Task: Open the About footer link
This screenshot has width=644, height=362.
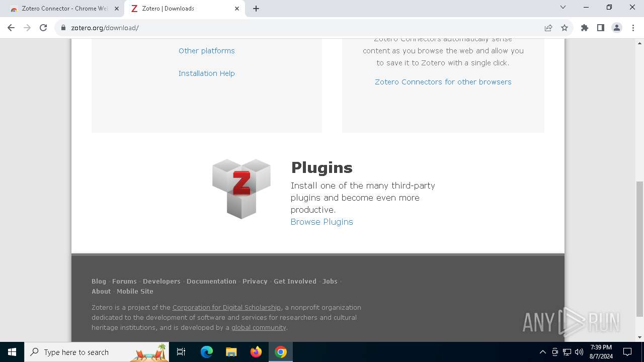Action: tap(101, 291)
